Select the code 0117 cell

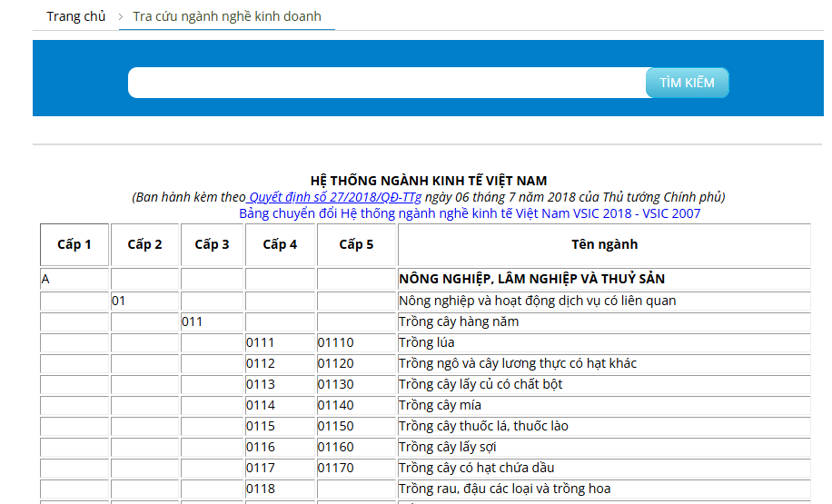click(x=280, y=468)
